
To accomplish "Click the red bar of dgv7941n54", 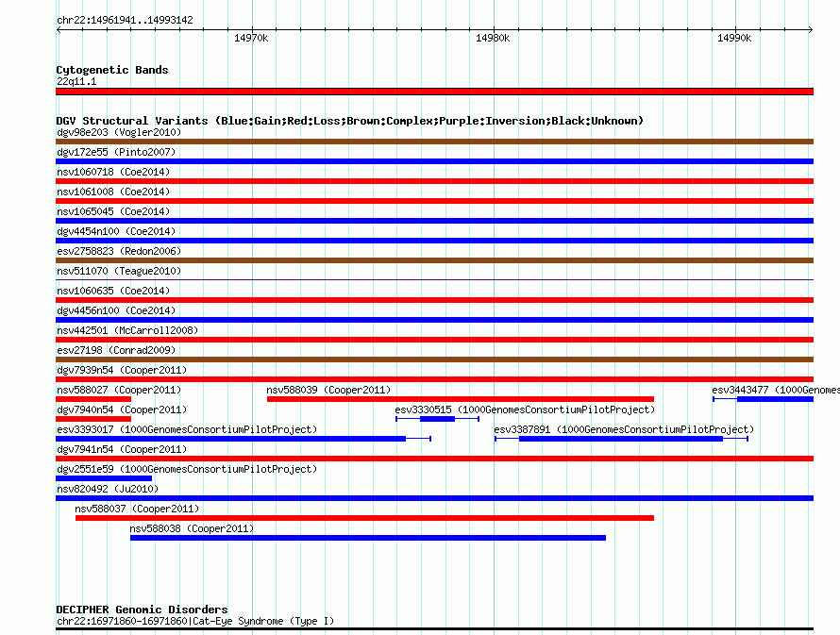I will click(x=434, y=459).
